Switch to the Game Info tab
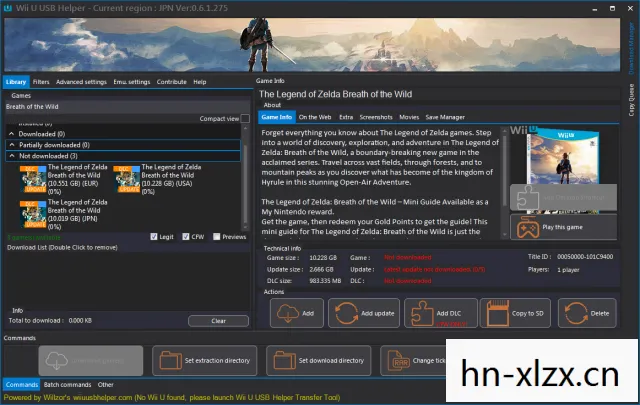 coord(277,117)
